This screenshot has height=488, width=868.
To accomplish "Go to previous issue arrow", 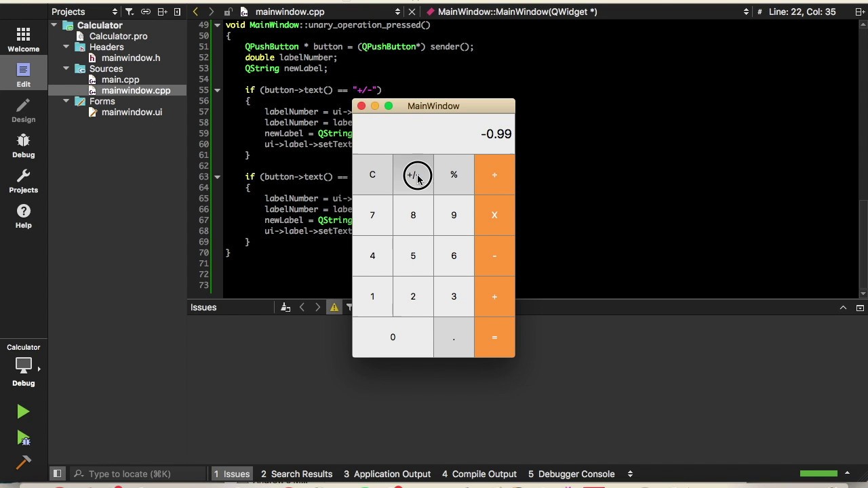I will (x=302, y=308).
